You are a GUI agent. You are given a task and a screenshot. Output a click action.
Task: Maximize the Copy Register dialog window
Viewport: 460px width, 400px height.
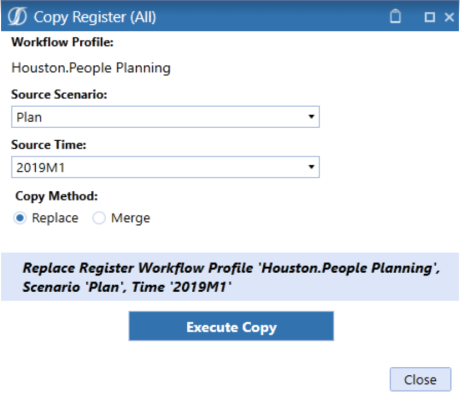(430, 17)
